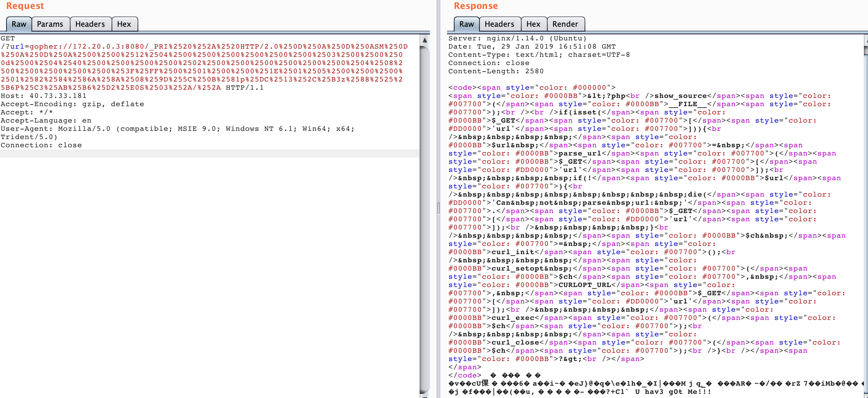Click the curl_init text in response
The width and height of the screenshot is (868, 398).
[x=513, y=252]
